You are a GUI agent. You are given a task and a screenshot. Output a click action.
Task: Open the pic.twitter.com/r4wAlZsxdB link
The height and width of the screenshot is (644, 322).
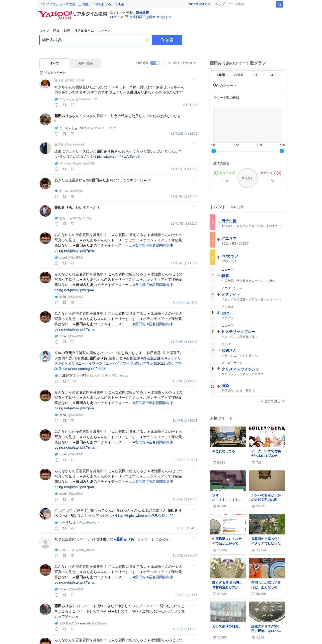[x=118, y=157]
